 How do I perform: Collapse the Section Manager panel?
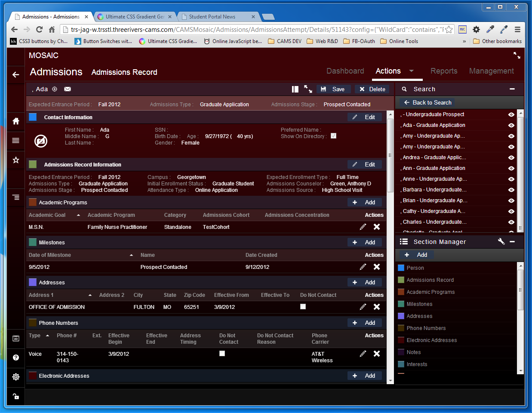[512, 242]
